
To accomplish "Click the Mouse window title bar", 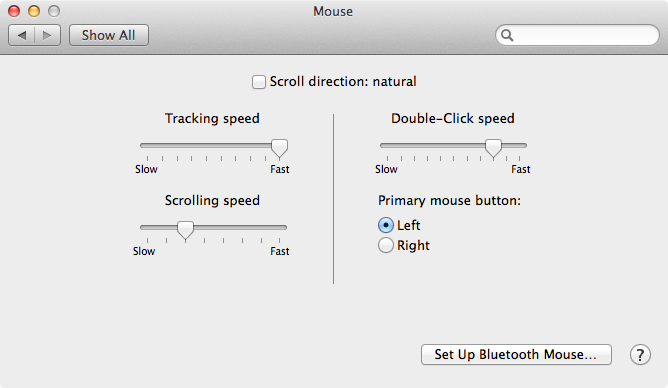I will (x=333, y=11).
